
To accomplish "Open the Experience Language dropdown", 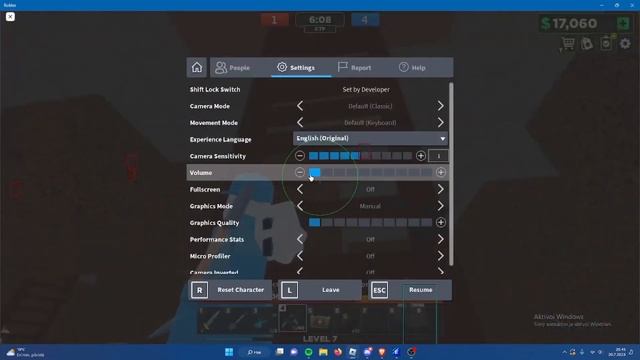I will tap(370, 138).
